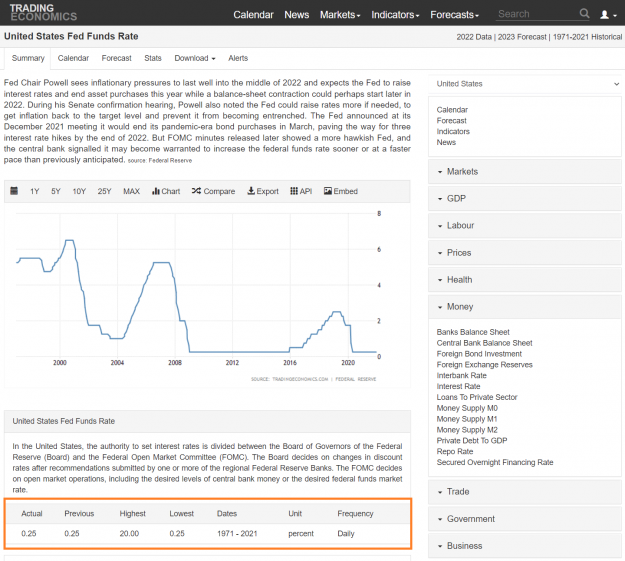Open Forecast in the United States sidebar box
The height and width of the screenshot is (561, 625).
tap(451, 120)
